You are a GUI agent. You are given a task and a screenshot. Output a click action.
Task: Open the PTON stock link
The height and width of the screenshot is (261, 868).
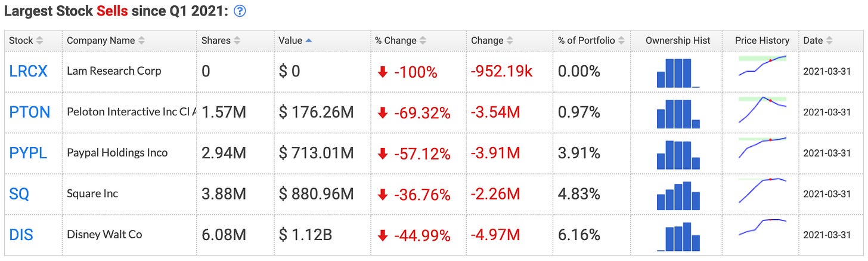tap(30, 112)
